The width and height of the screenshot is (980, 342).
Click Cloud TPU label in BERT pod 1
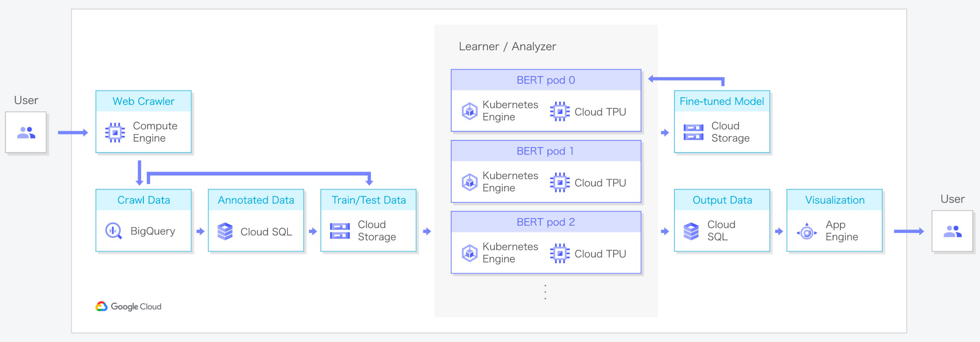(600, 183)
